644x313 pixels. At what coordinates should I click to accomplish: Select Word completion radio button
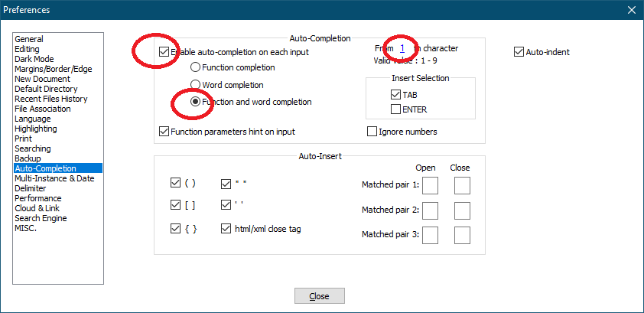[196, 85]
